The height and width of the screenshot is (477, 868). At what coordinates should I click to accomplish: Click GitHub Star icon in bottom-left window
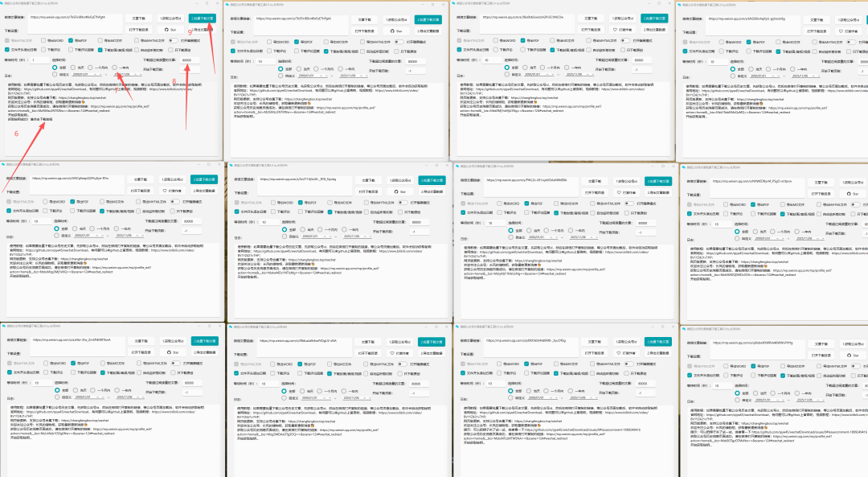(x=169, y=352)
